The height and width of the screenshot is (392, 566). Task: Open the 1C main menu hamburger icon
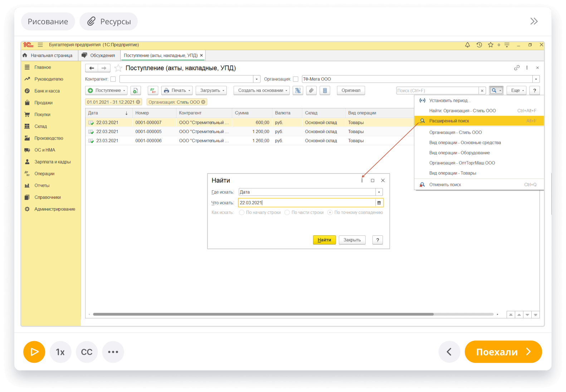[x=40, y=45]
